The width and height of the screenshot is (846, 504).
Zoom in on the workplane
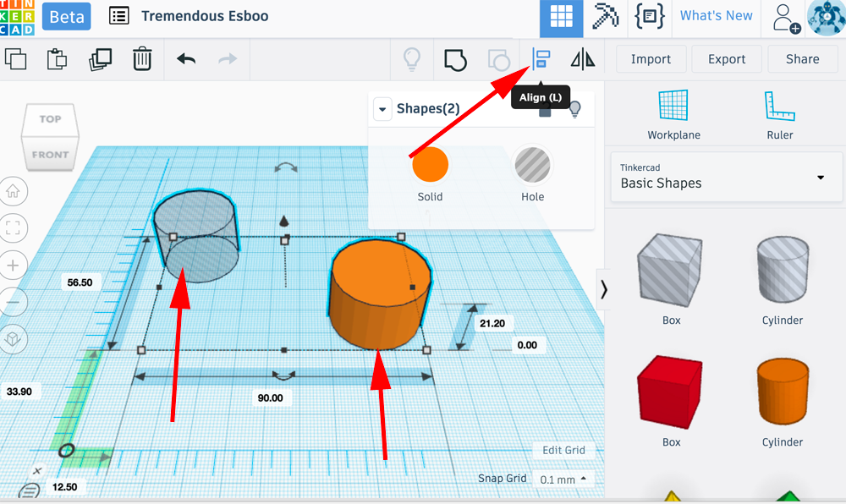[13, 266]
